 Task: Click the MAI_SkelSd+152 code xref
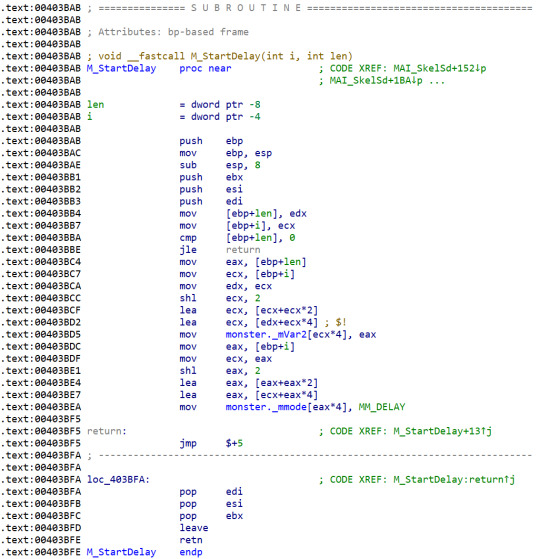pyautogui.click(x=439, y=68)
